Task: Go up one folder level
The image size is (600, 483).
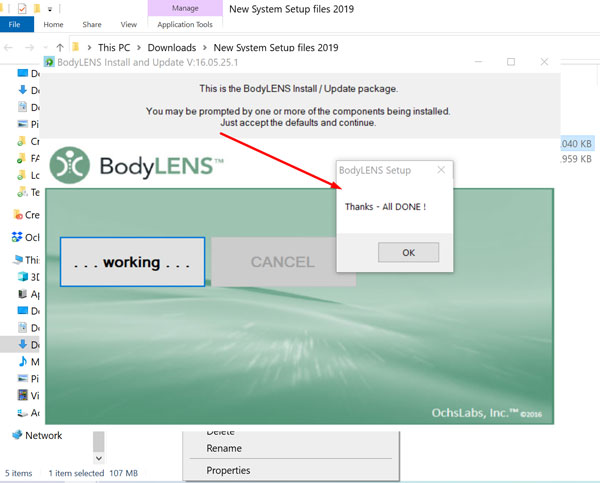Action: [x=60, y=47]
